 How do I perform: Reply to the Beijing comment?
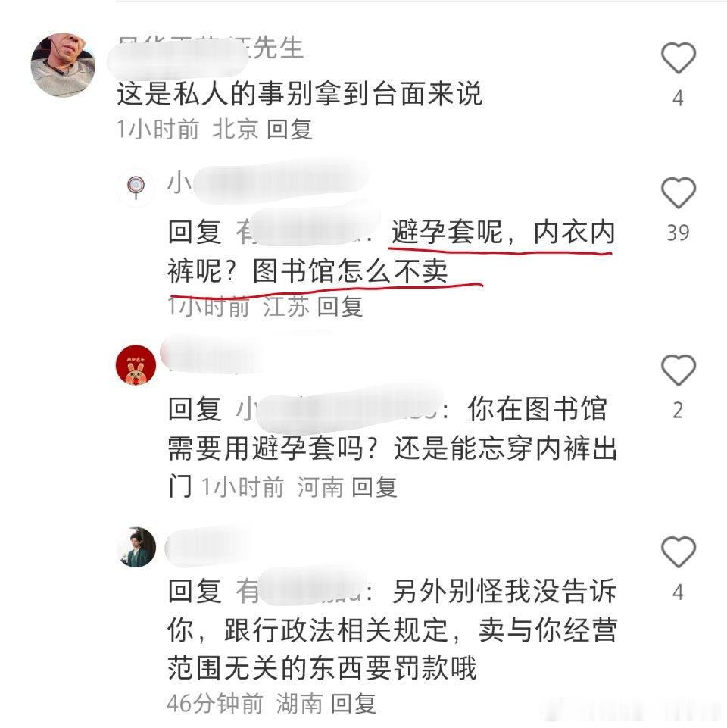[289, 129]
